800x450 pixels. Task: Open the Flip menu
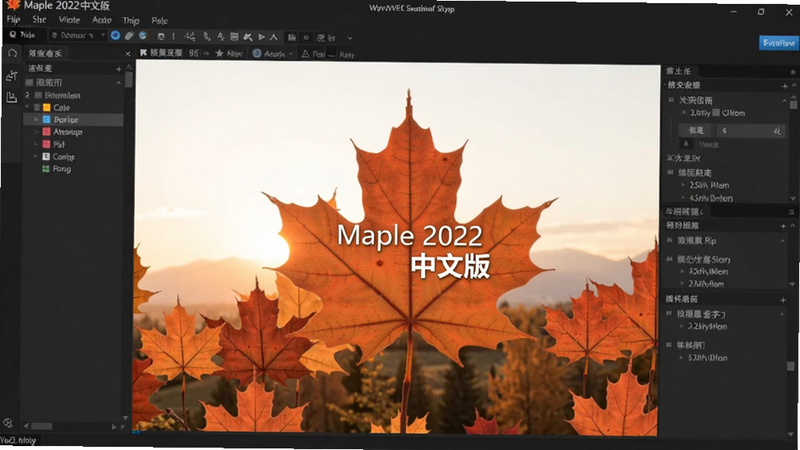[x=13, y=19]
